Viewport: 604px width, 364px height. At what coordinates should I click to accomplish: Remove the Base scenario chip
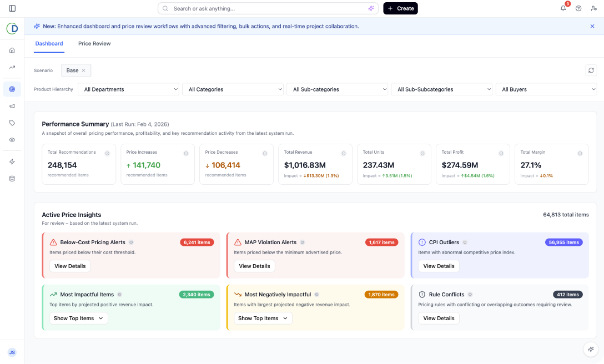[x=84, y=70]
